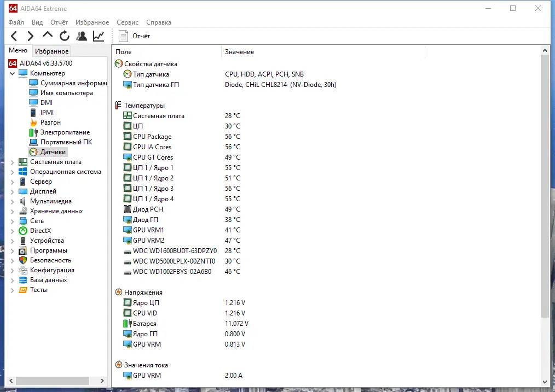
Task: Open the graph chart toolbar icon
Action: click(99, 36)
